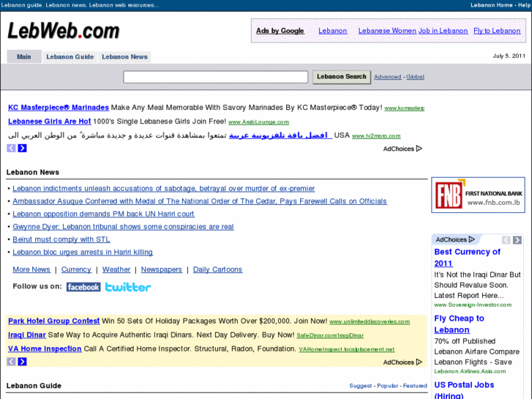This screenshot has width=532, height=399.
Task: Visit SafeDinar.com/IraqiDinar URL
Action: 330,335
